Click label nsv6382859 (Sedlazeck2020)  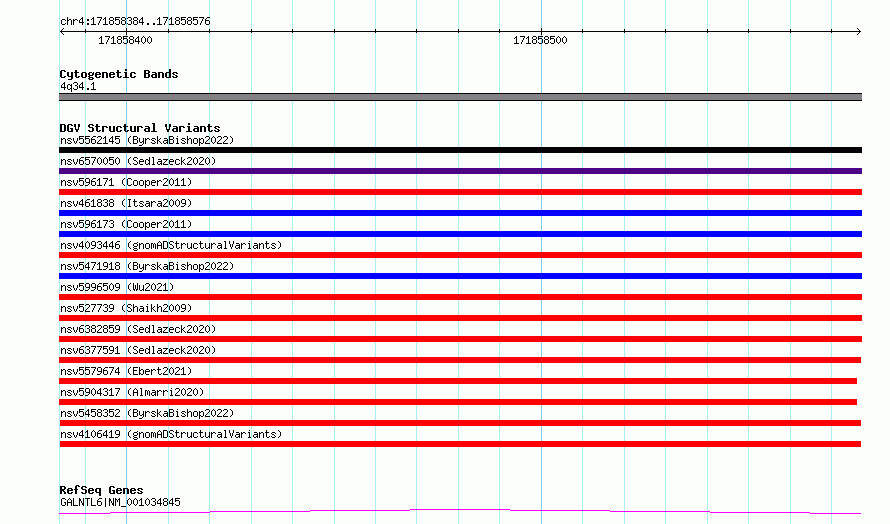138,329
